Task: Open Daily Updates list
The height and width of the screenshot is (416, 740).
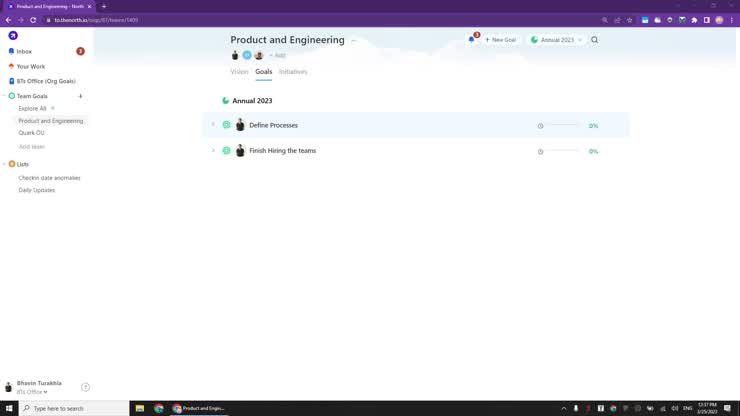Action: [x=37, y=190]
